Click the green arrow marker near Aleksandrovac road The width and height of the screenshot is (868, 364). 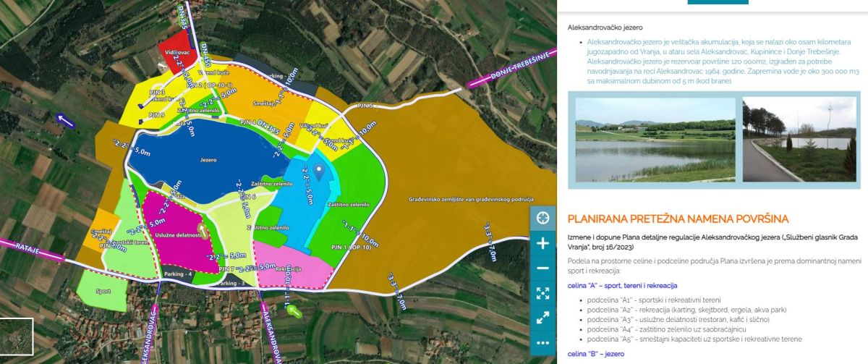point(294,311)
